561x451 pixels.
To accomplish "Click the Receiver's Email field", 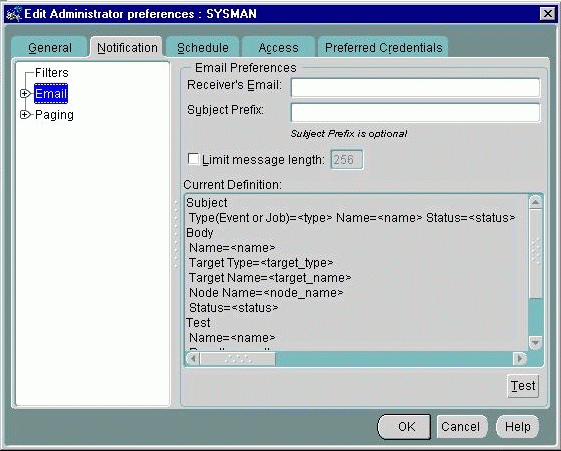I will [x=415, y=88].
